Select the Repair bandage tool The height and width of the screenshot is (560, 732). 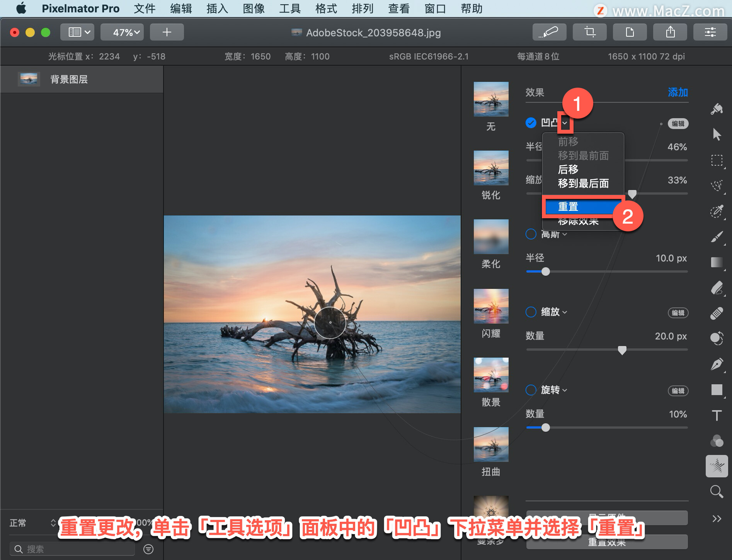pos(717,313)
